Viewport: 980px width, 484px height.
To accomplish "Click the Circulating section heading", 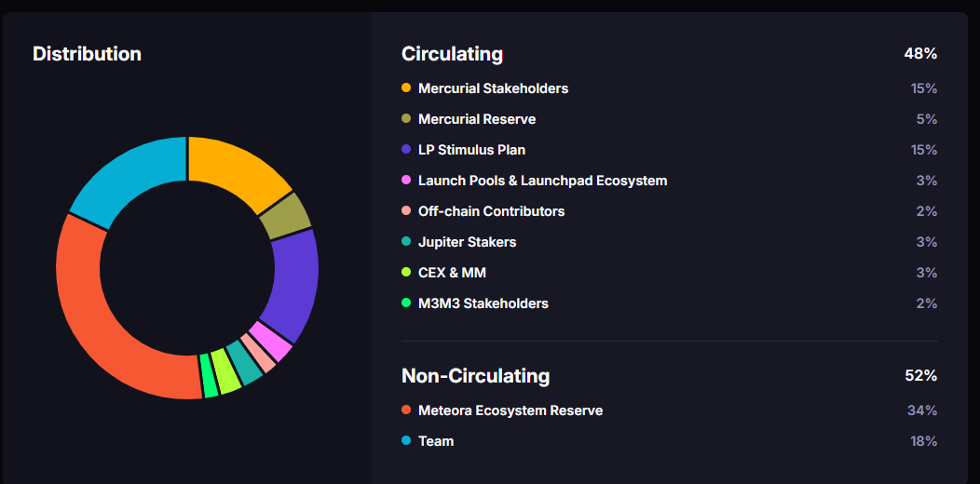I will (x=452, y=54).
